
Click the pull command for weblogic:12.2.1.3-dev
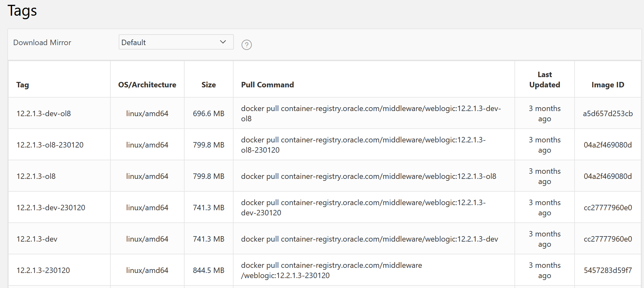[x=370, y=239]
